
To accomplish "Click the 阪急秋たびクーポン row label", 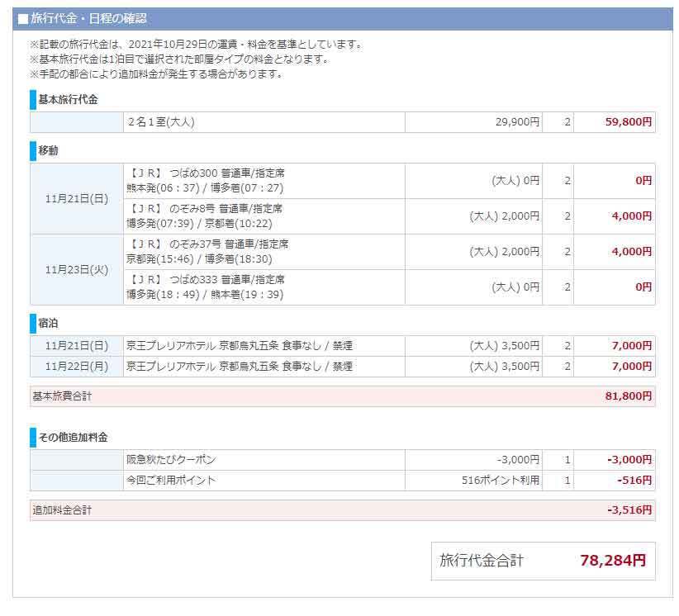I will [171, 460].
